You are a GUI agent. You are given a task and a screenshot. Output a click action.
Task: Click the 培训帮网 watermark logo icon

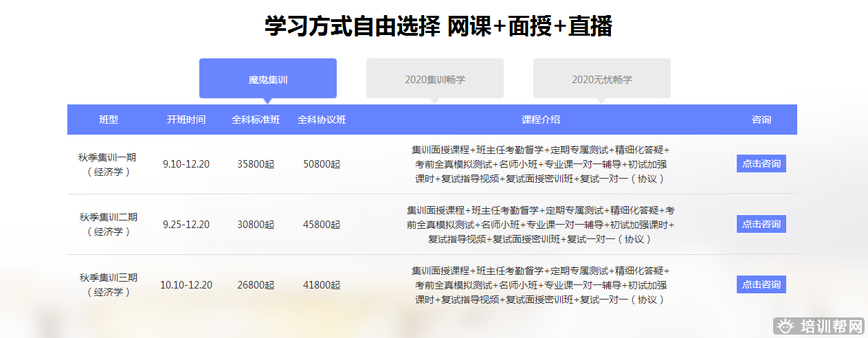click(785, 326)
